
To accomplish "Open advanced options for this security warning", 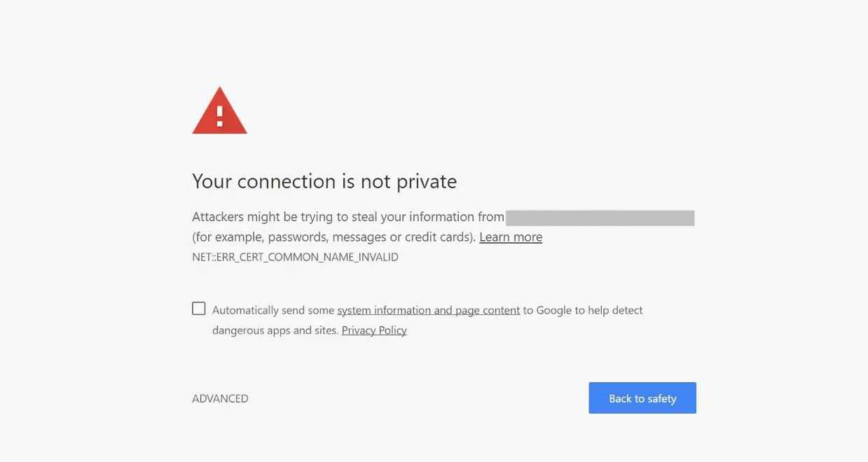I will pyautogui.click(x=220, y=398).
